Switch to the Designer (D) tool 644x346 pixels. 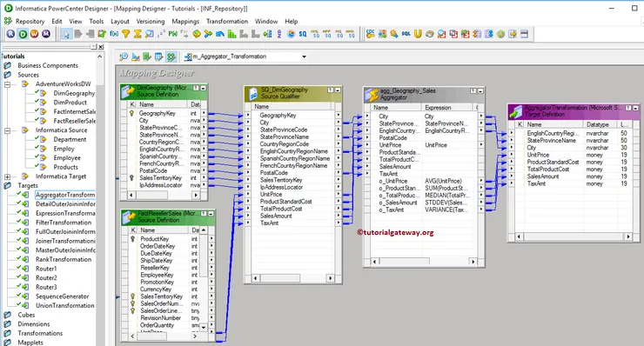coord(23,34)
